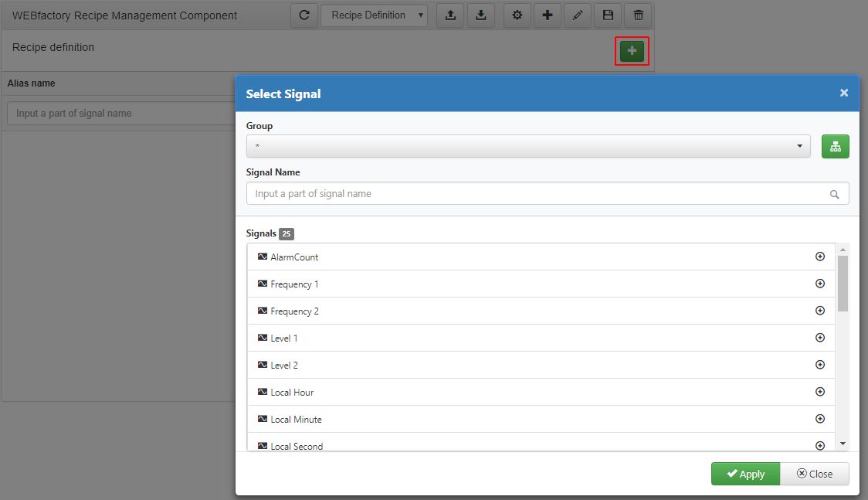Click the signals list scroll down arrow
The width and height of the screenshot is (868, 500).
point(843,444)
